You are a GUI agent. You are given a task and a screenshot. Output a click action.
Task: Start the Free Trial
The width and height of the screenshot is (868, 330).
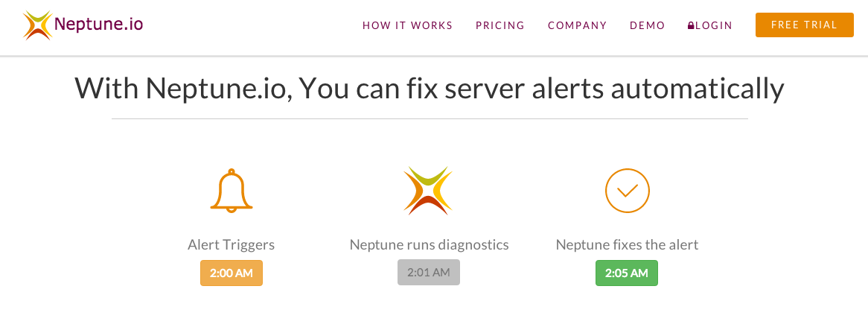tap(804, 25)
